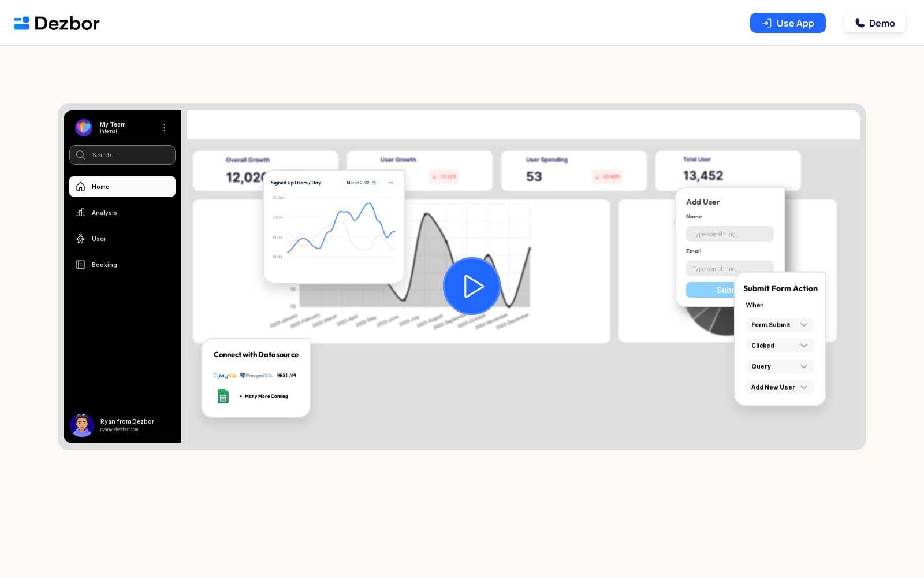Click the Booking list icon

click(81, 265)
